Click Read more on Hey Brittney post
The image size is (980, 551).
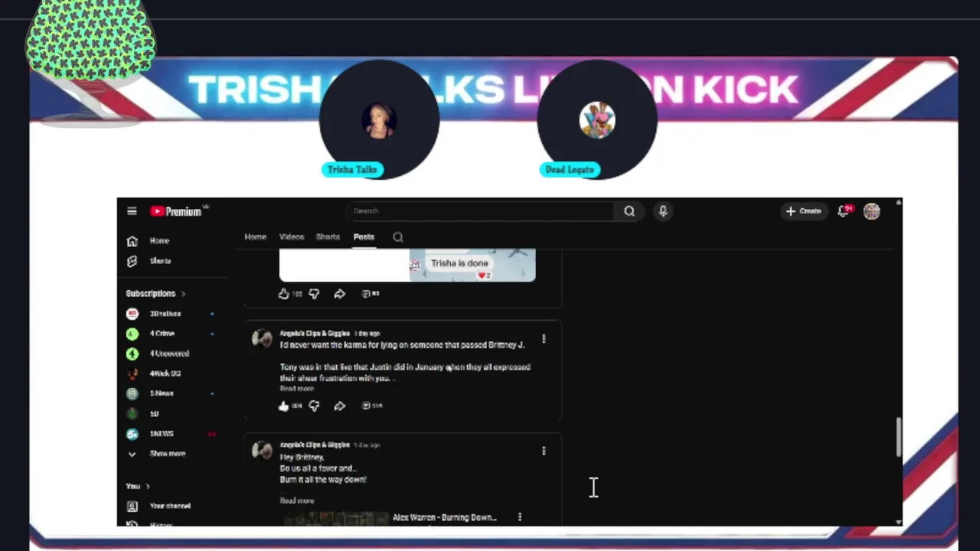coord(297,500)
